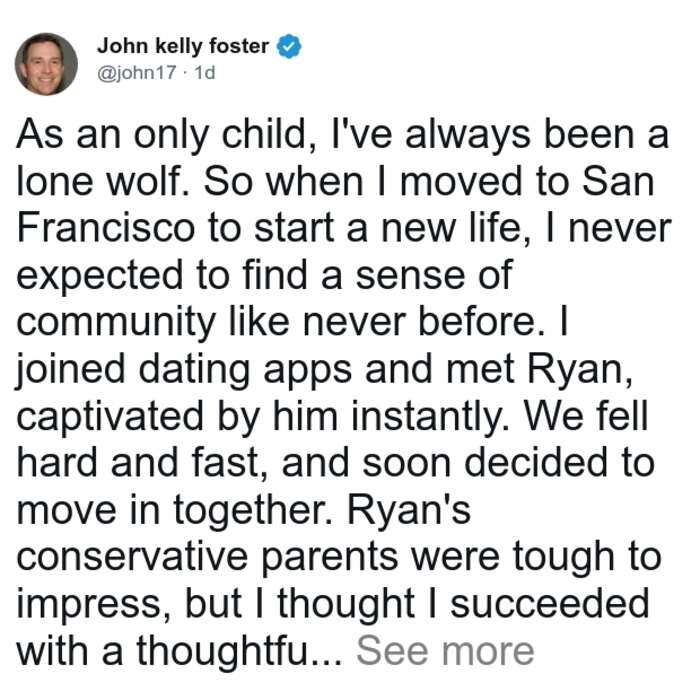Open the 1d timestamp of the post
Viewport: 700px width, 700px height.
(x=205, y=72)
